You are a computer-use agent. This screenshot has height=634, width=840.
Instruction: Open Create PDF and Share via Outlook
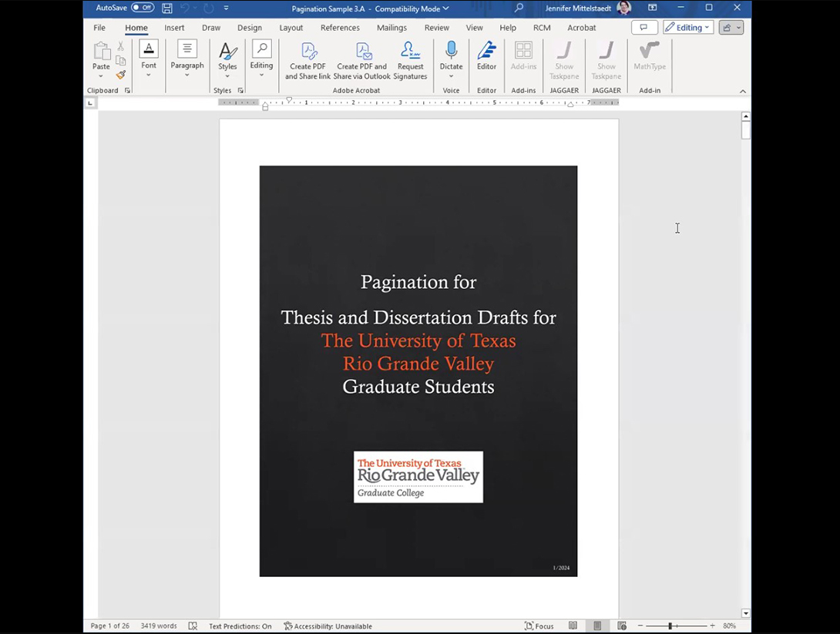pos(361,60)
